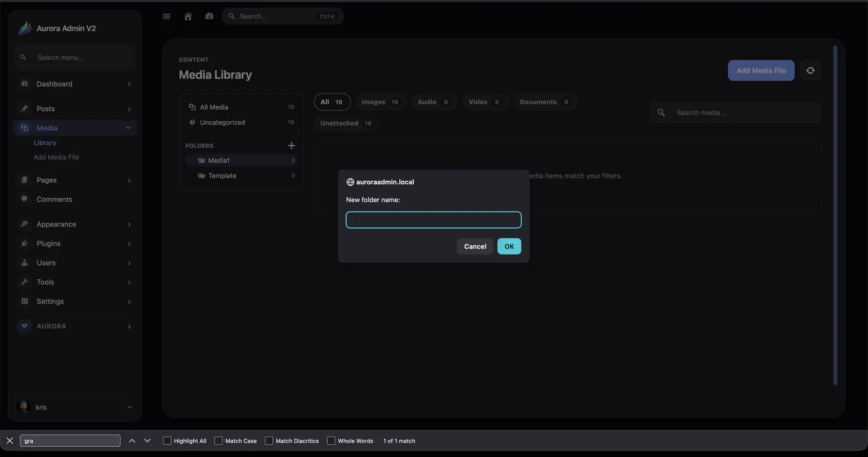Select the Video filter tab

(485, 102)
